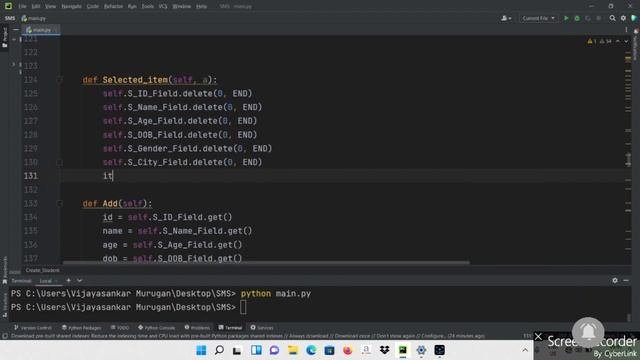Open File Explorer from taskbar
This screenshot has width=640, height=360.
pyautogui.click(x=293, y=350)
